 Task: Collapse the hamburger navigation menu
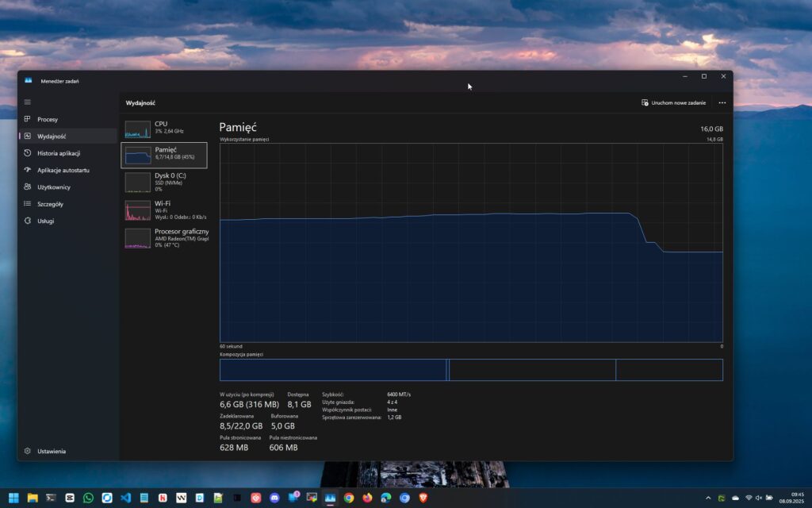pos(28,102)
